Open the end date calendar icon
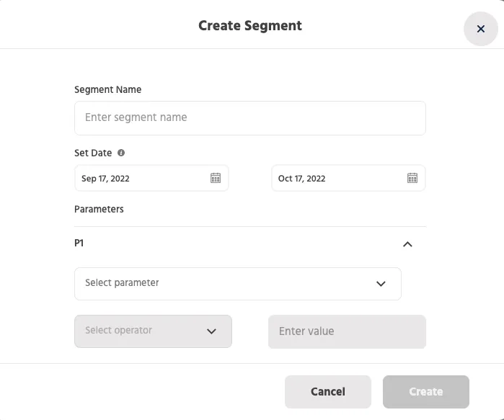Viewport: 504px width, 420px height. coord(412,178)
